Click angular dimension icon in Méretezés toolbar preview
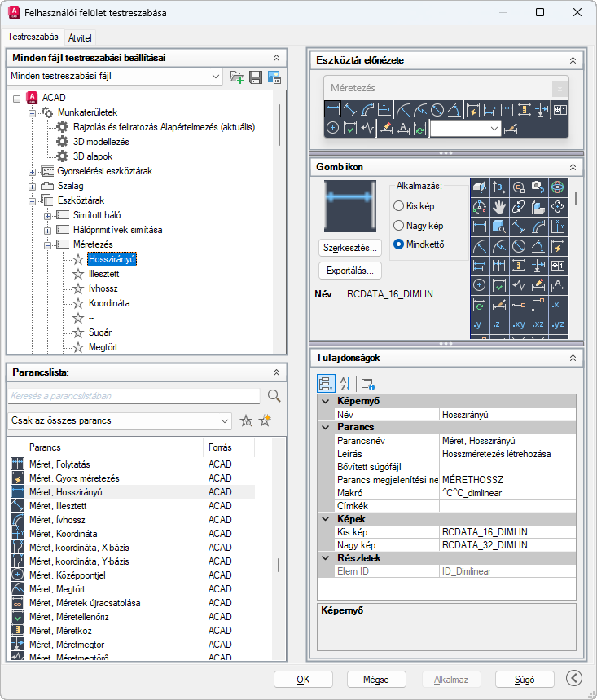The width and height of the screenshot is (597, 700). coord(454,109)
